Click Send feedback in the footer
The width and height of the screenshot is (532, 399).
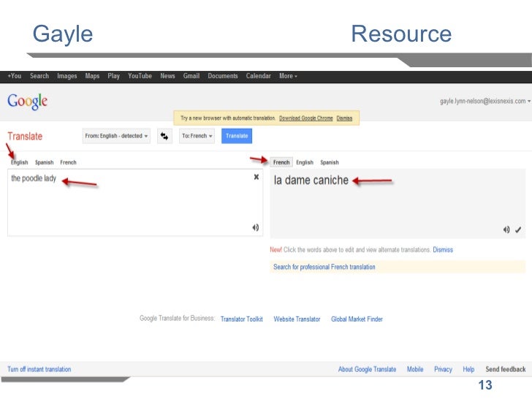click(x=506, y=369)
